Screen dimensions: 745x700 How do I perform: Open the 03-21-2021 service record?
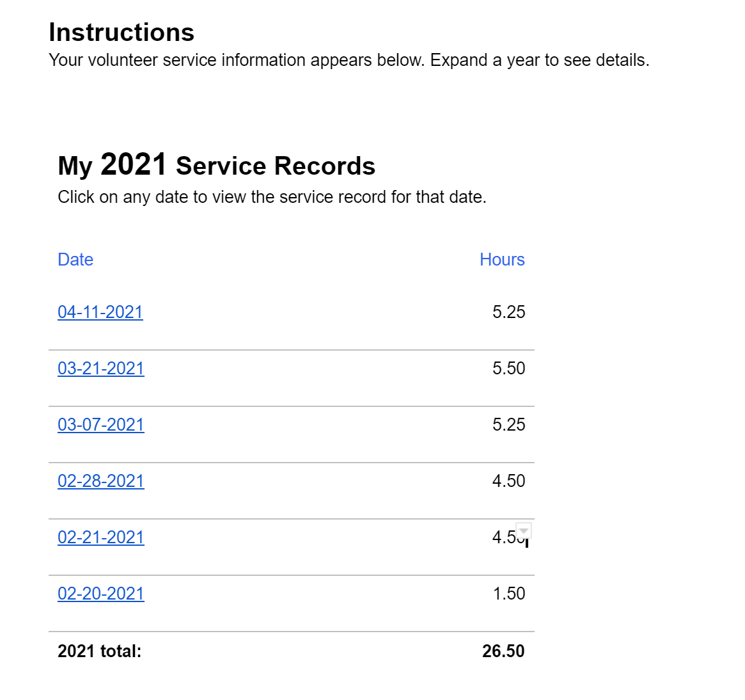pyautogui.click(x=101, y=369)
